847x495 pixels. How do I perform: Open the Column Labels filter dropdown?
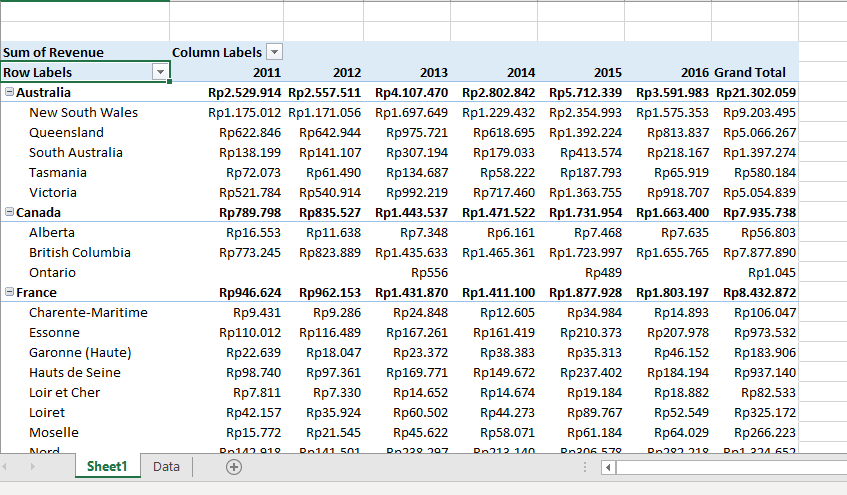tap(274, 52)
